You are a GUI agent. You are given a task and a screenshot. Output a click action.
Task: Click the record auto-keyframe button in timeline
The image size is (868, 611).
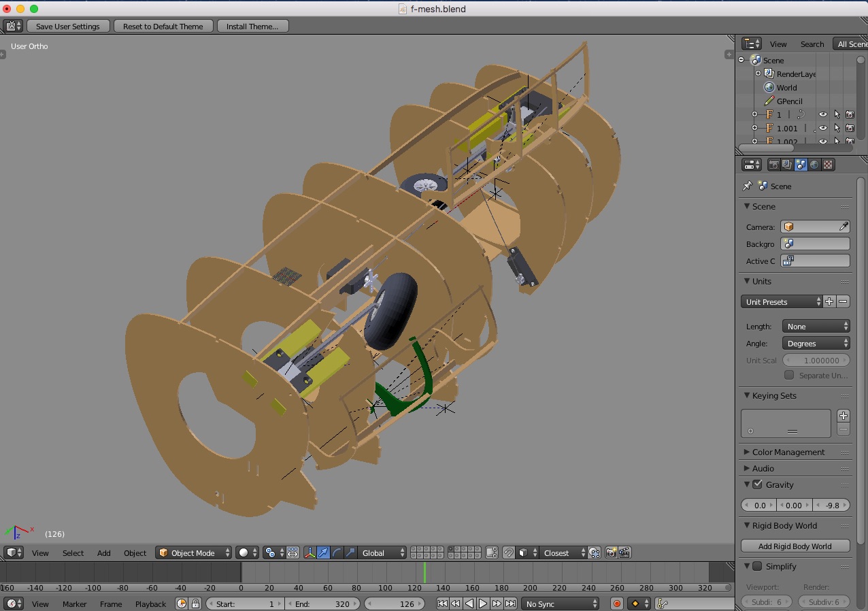coord(617,604)
